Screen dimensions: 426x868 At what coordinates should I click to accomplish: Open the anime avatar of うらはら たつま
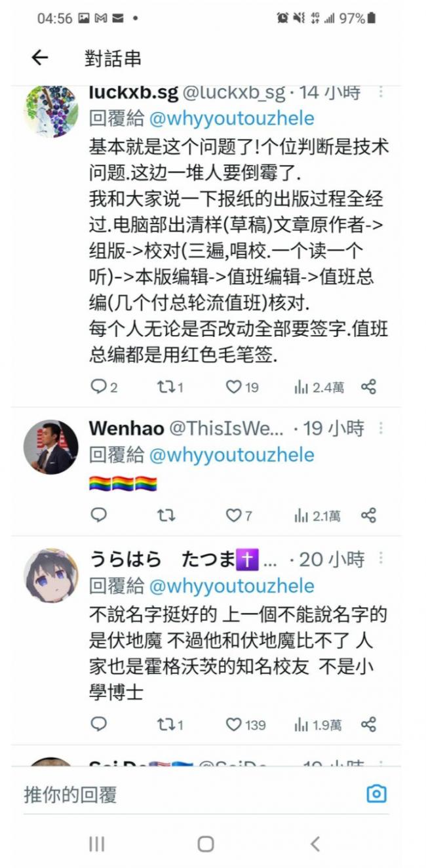(x=51, y=576)
